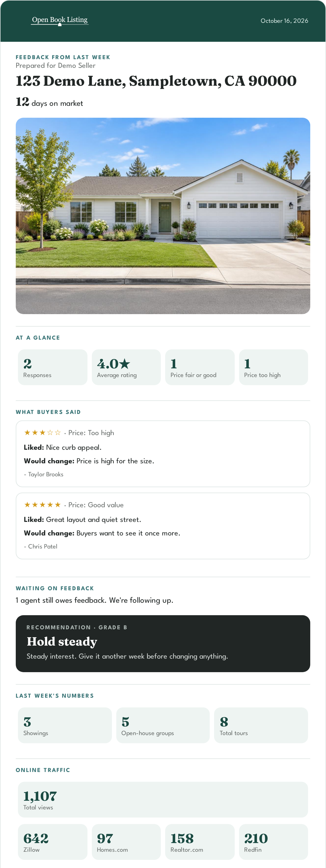Select the Zillow 642 views card
The image size is (326, 868).
click(52, 842)
